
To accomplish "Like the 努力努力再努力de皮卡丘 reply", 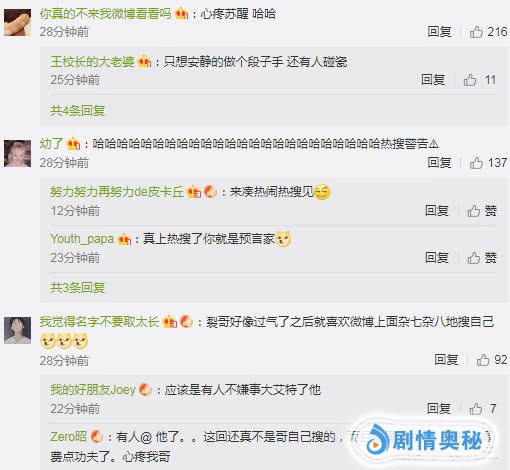I will tap(482, 211).
